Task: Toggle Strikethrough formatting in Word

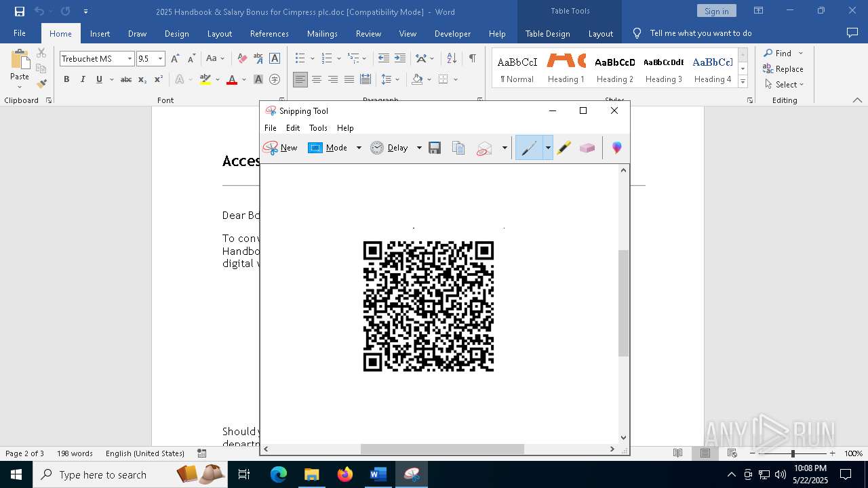Action: tap(126, 79)
